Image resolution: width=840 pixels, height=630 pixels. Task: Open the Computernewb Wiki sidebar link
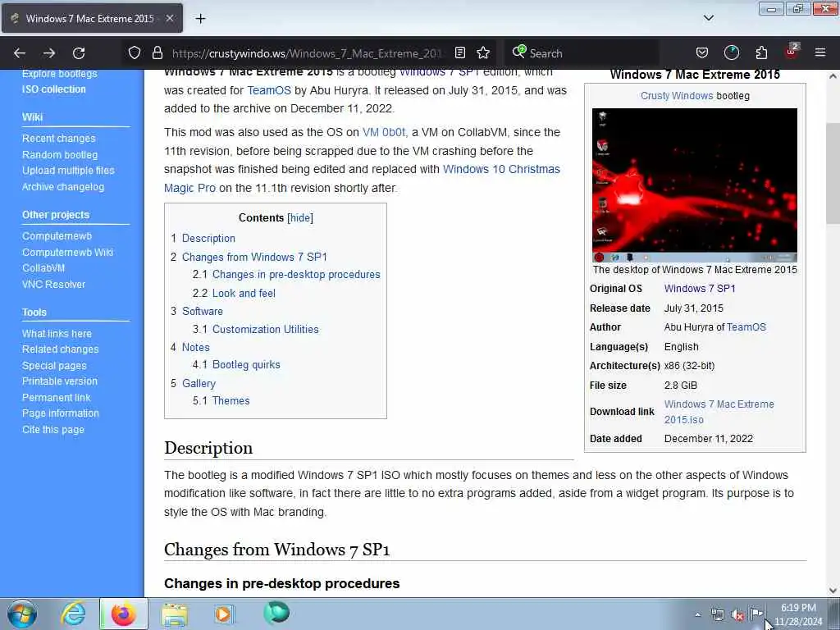coord(67,253)
